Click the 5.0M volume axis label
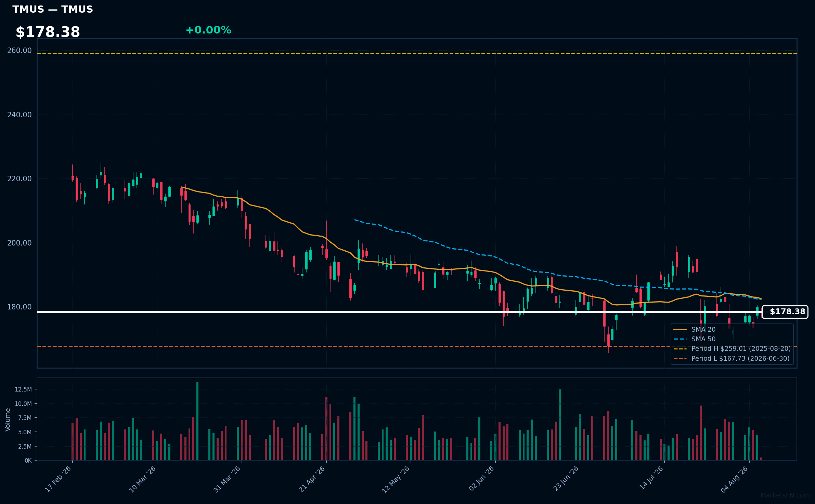The height and width of the screenshot is (504, 815). pyautogui.click(x=25, y=432)
